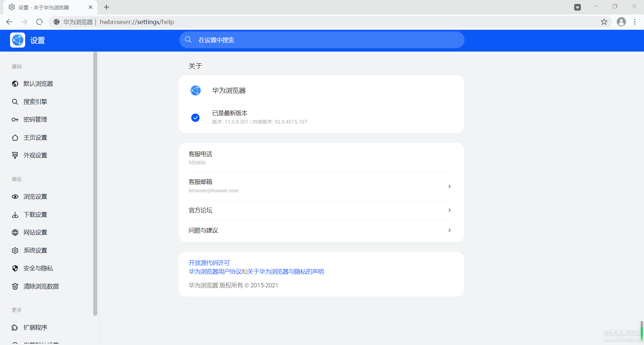Click the forward navigation arrow
The image size is (644, 345).
[24, 22]
